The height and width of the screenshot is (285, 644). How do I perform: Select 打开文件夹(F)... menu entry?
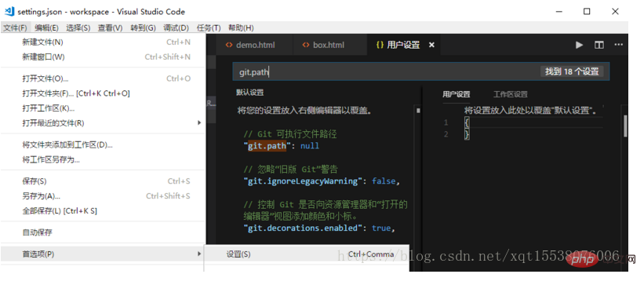[x=103, y=93]
